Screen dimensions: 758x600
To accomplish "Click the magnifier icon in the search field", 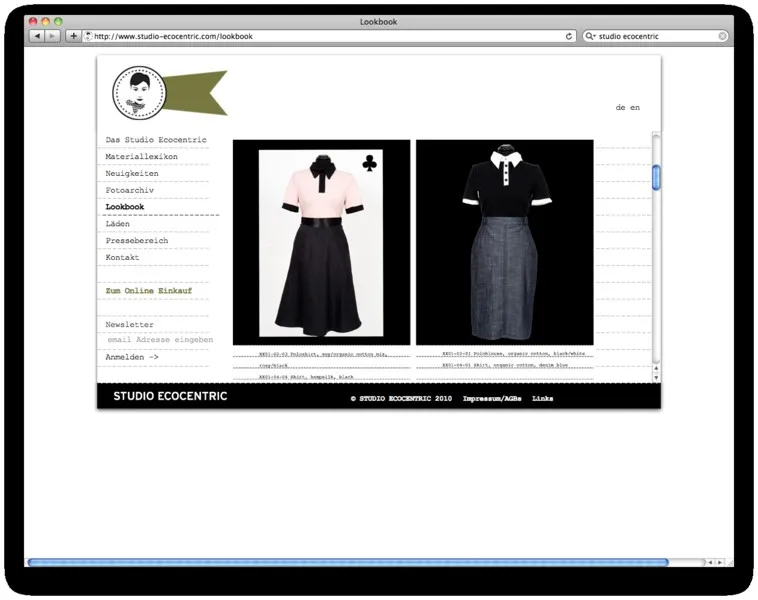I will [590, 36].
